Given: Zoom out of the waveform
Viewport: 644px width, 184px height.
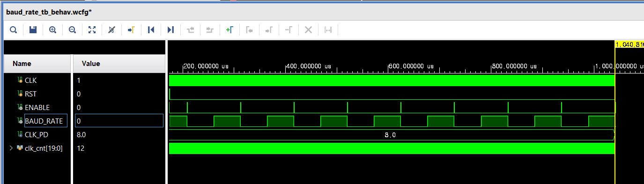Looking at the screenshot, I should [72, 30].
